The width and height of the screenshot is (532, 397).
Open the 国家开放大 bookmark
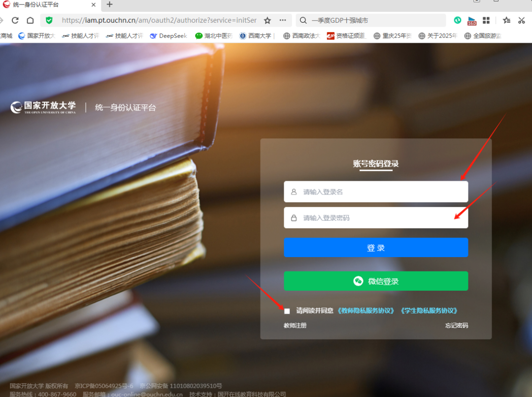click(x=36, y=35)
